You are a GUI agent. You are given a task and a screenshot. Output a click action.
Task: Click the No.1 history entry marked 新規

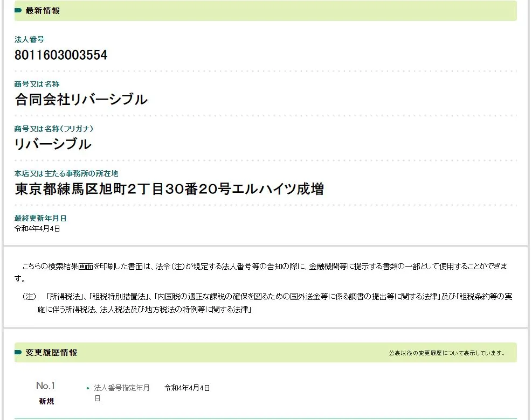point(46,393)
